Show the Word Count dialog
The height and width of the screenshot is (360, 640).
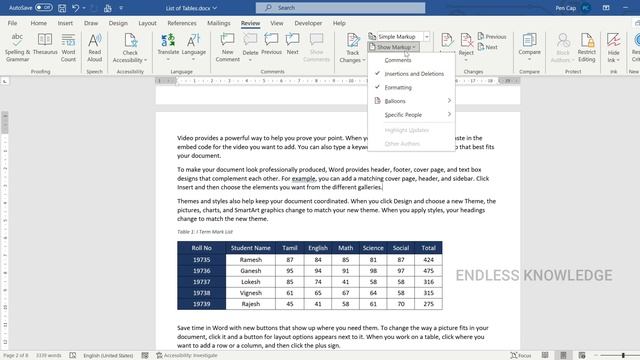pyautogui.click(x=68, y=47)
